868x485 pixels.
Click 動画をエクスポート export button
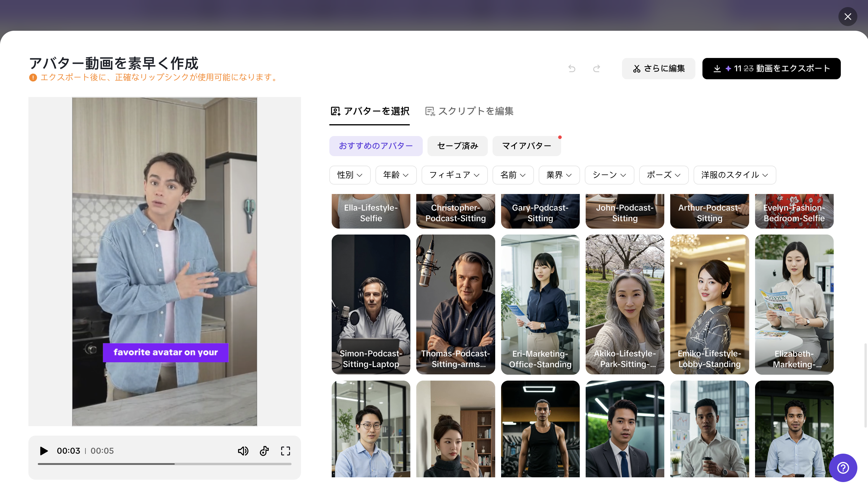(771, 68)
